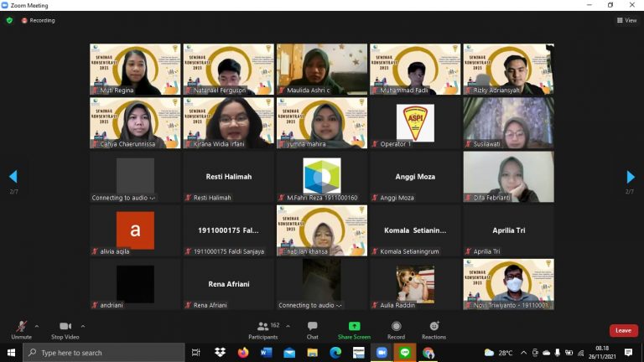Click M.Fahri Reza's cube avatar

[x=322, y=176]
